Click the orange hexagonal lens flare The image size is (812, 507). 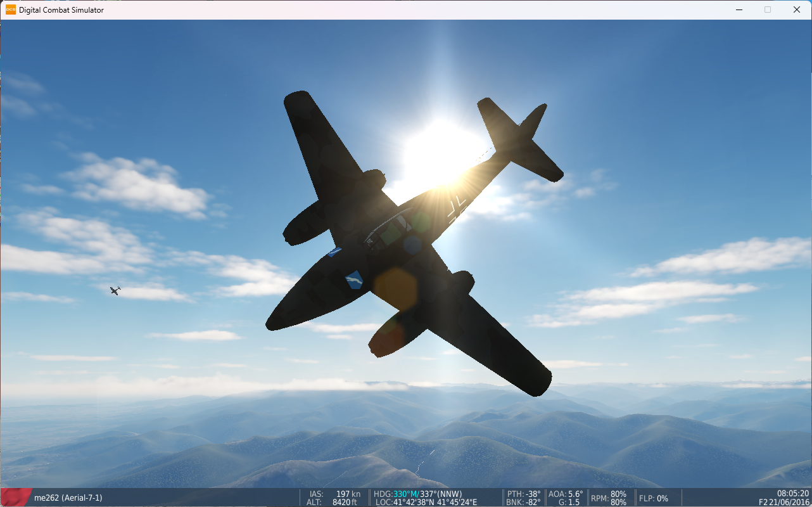(x=395, y=289)
